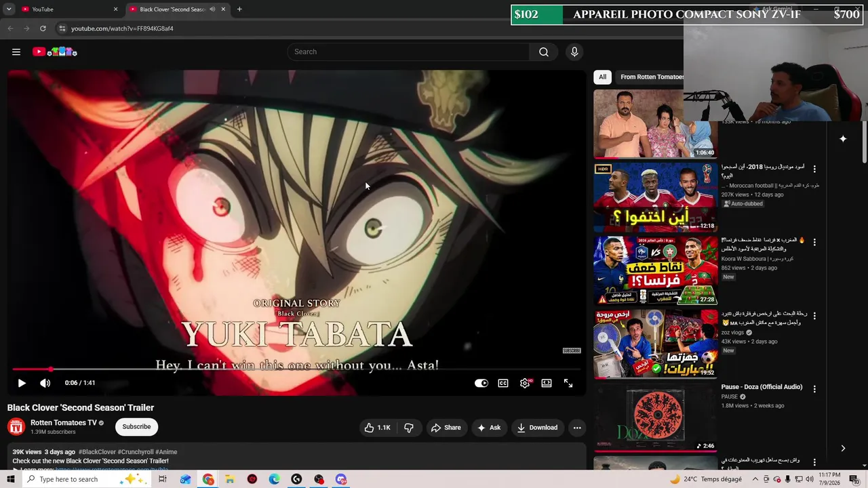868x488 pixels.
Task: Mute the video with the speaker icon
Action: click(45, 383)
